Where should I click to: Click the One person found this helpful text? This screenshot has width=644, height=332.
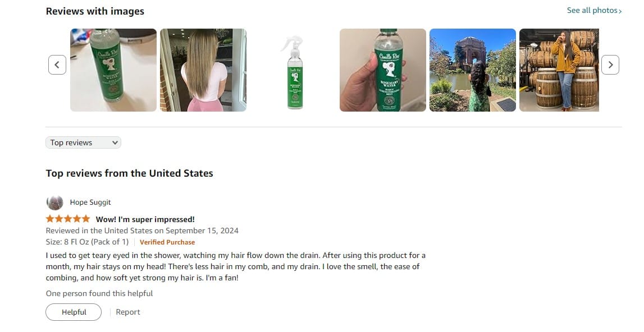[x=99, y=293]
